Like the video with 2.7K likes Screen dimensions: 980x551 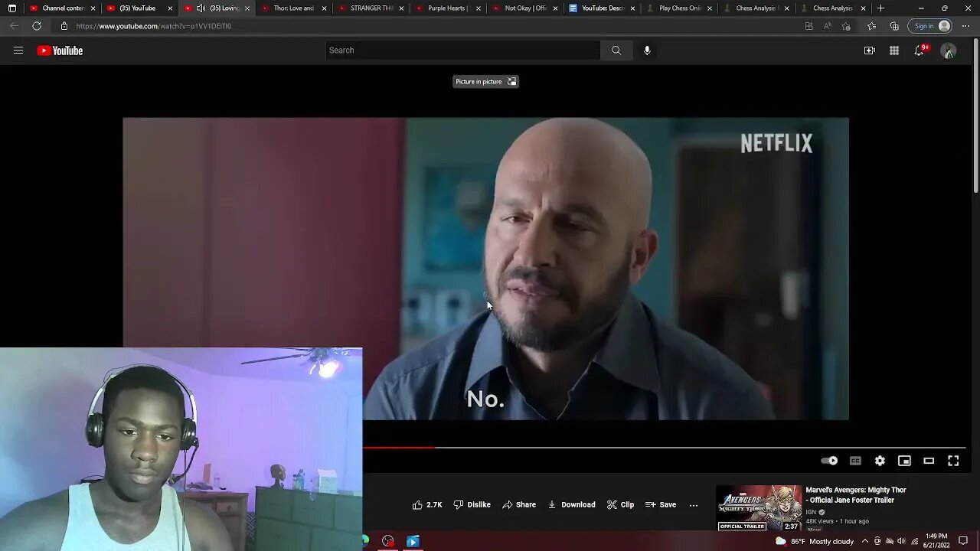click(427, 505)
